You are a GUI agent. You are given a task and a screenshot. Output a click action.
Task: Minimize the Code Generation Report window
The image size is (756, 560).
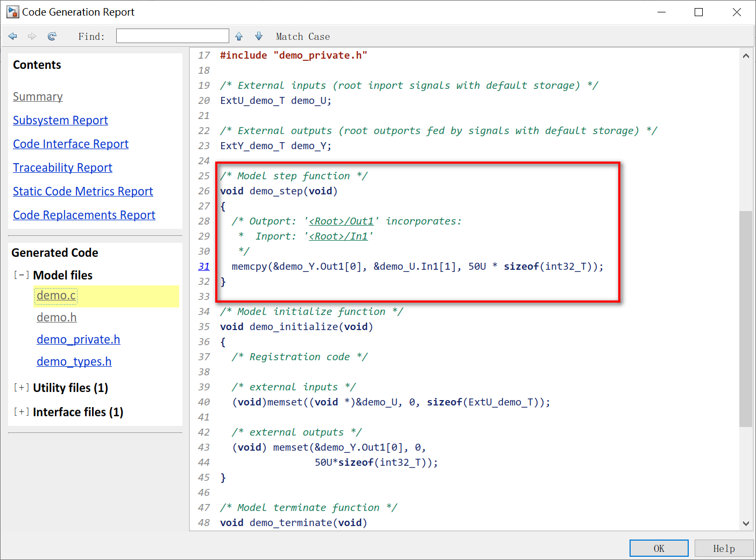(661, 12)
